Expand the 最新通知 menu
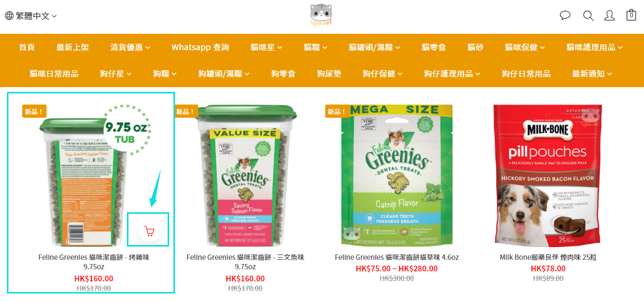 pyautogui.click(x=592, y=74)
